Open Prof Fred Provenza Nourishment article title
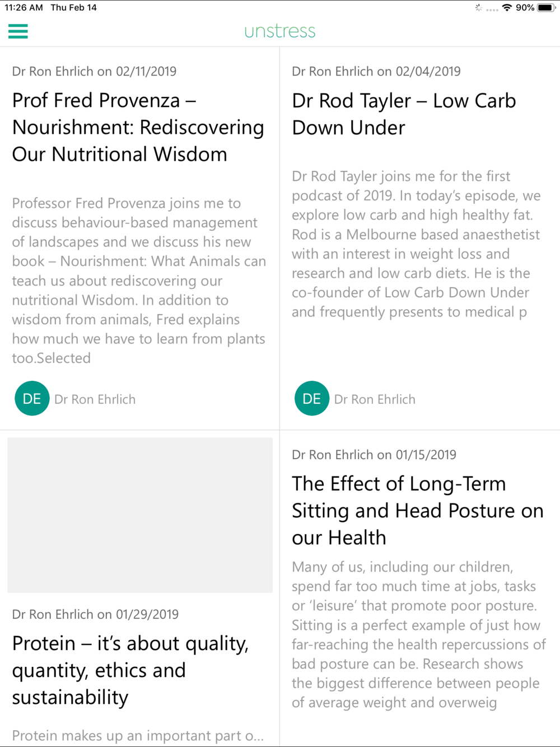 pos(138,127)
